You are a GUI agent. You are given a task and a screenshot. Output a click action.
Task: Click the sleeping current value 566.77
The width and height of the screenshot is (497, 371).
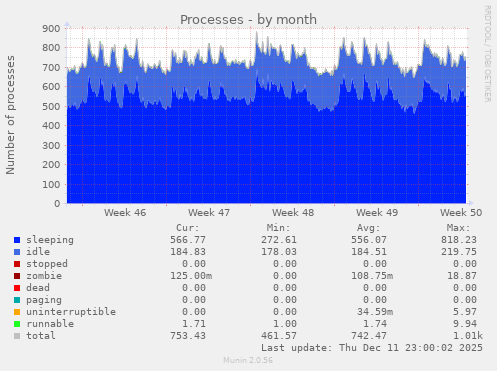[188, 240]
